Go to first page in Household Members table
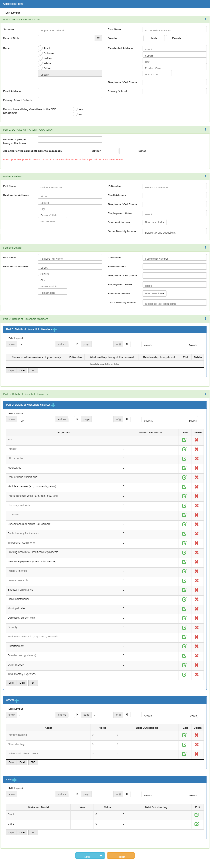Viewport: 210px width, 868px height. click(x=77, y=344)
